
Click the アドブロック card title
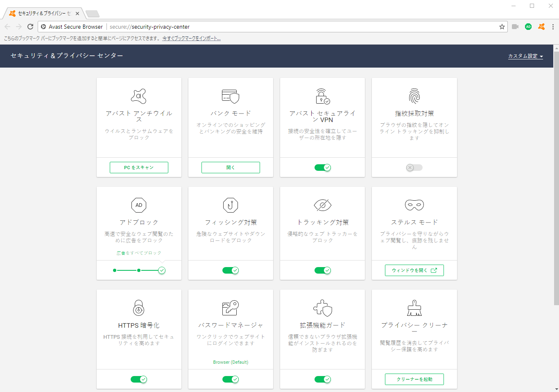139,222
